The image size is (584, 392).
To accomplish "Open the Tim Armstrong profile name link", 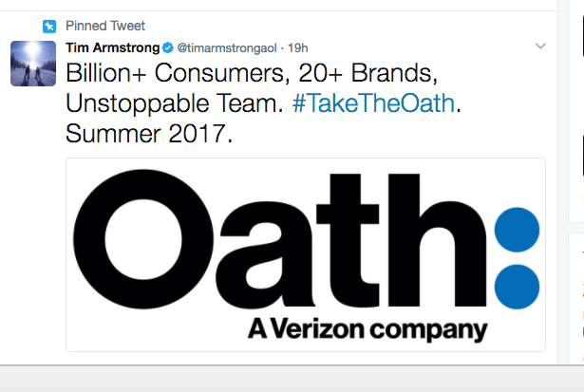I will pos(112,47).
